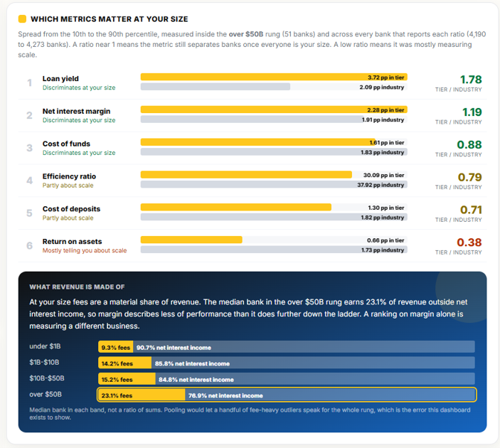Click the Loan yield yellow in-tier bar
Viewport: 500px width, 448px height.
[x=274, y=77]
